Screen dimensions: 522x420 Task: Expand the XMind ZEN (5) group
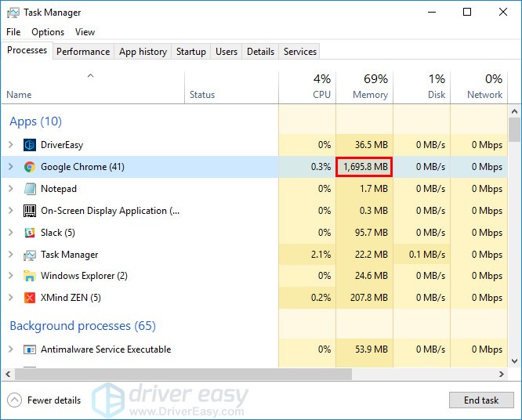(x=11, y=298)
